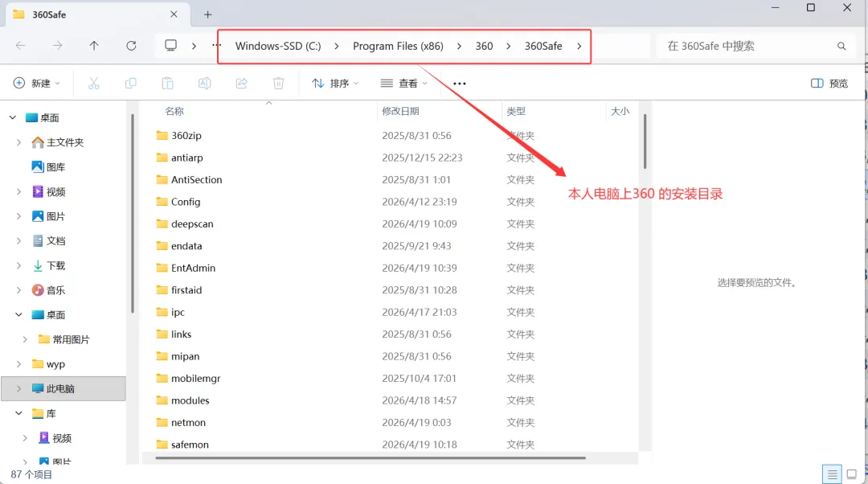Expand chevron after Program Files (x86)

459,46
